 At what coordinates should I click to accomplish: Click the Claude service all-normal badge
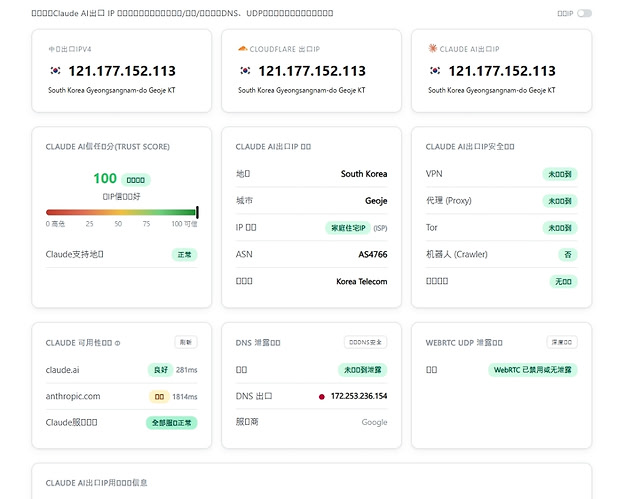[172, 423]
